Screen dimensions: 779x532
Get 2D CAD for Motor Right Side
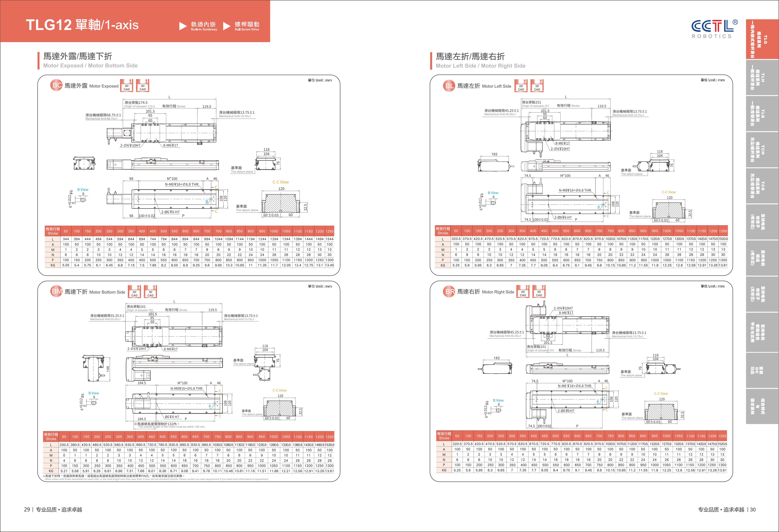click(x=523, y=291)
